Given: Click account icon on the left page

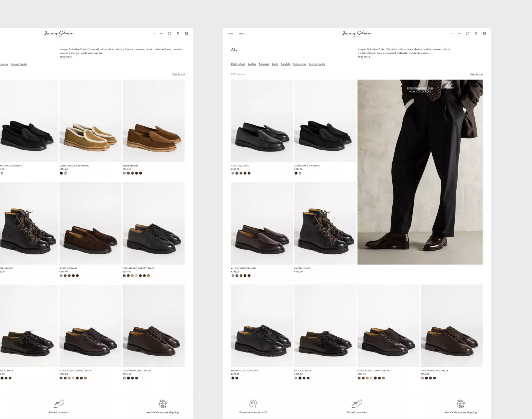Looking at the screenshot, I should 178,34.
